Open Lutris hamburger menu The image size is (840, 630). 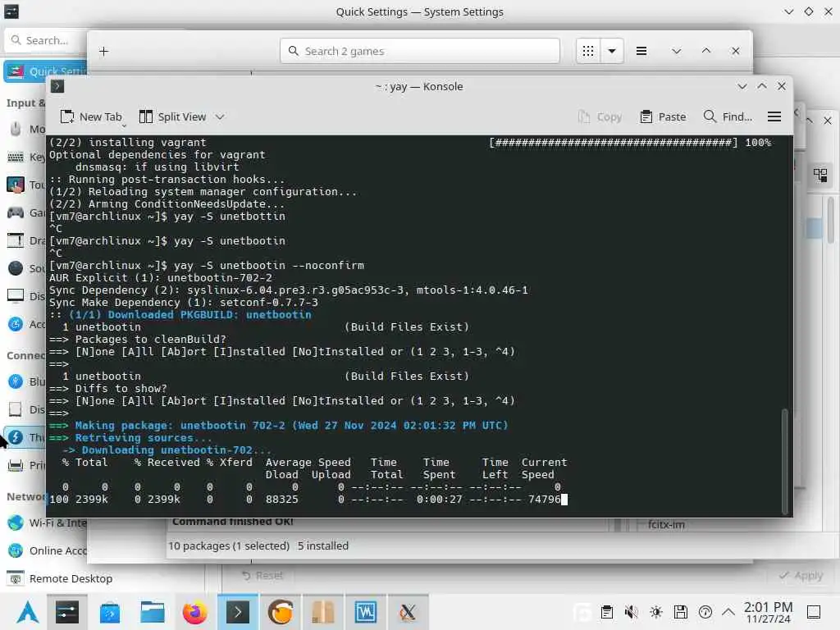[x=641, y=51]
